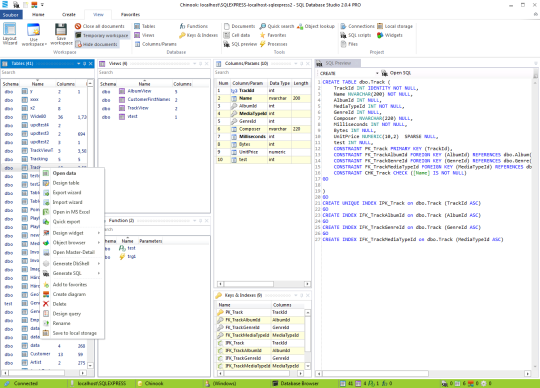Click Tables panel search field

coord(47,72)
